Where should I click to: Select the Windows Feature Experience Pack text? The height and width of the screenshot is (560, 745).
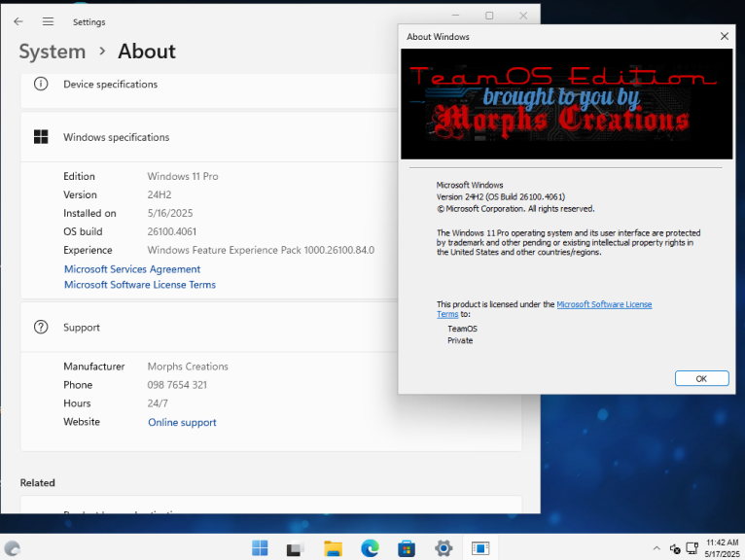click(261, 250)
